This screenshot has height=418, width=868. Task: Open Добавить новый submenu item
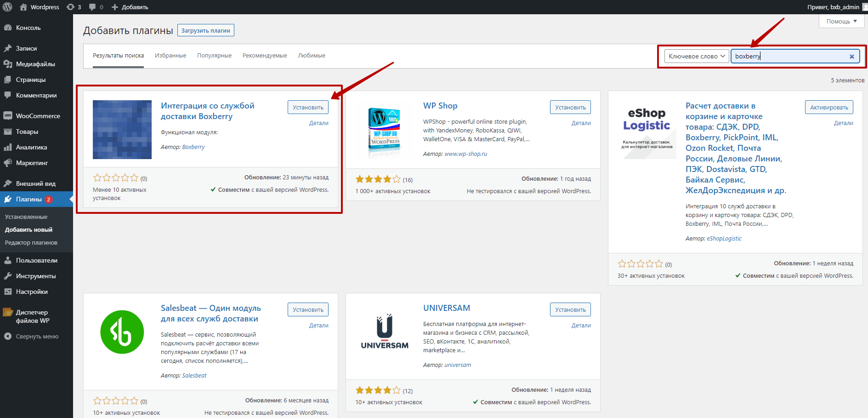click(28, 229)
